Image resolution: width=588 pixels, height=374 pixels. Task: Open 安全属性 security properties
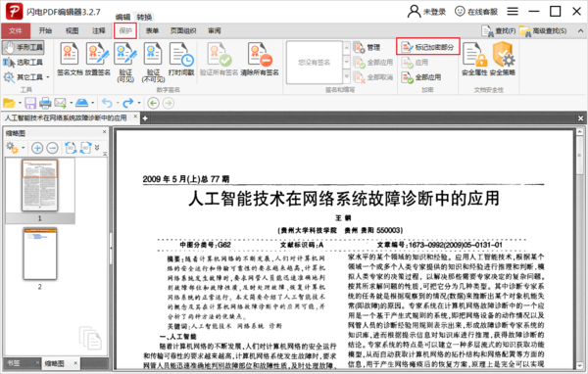point(474,59)
